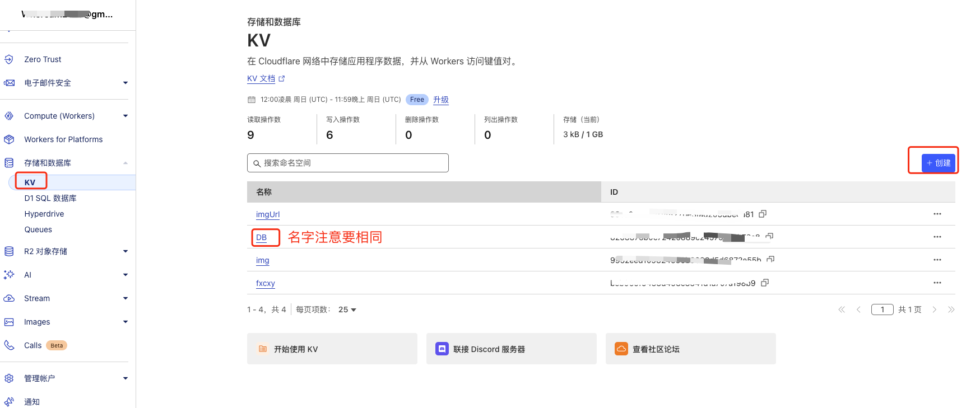Open the three-dot menu for DB row
980x408 pixels.
coord(937,237)
